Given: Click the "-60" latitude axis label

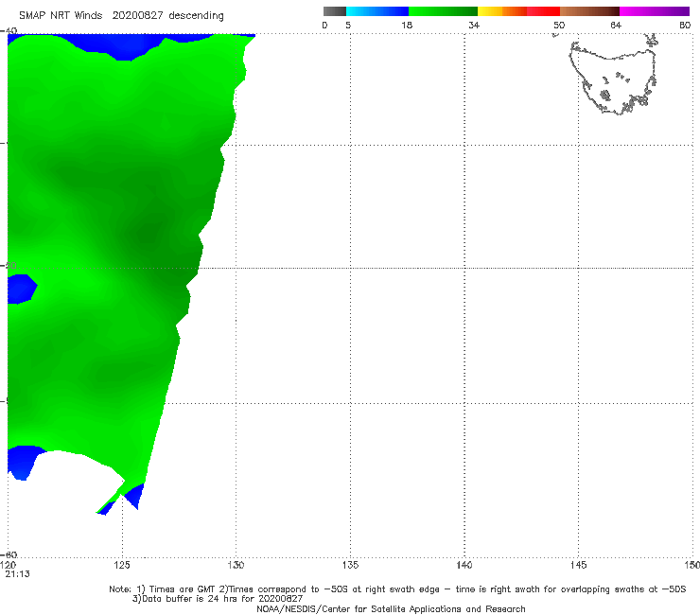Looking at the screenshot, I should click(10, 554).
